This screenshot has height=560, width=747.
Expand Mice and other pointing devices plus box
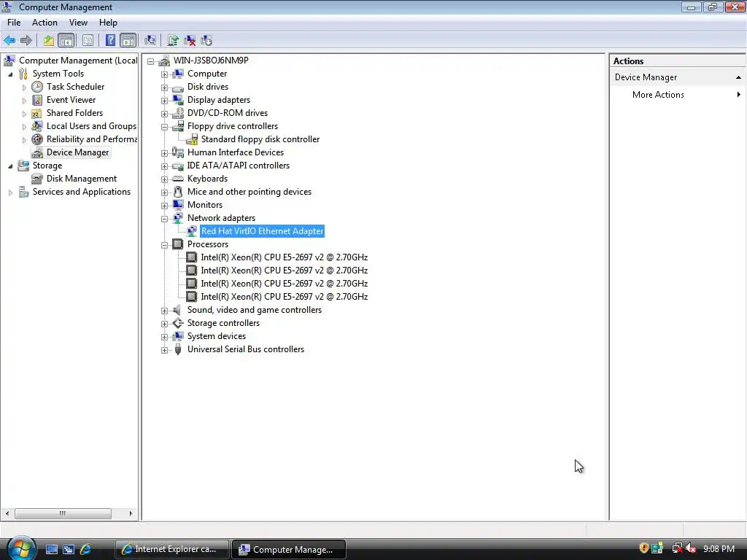(164, 192)
